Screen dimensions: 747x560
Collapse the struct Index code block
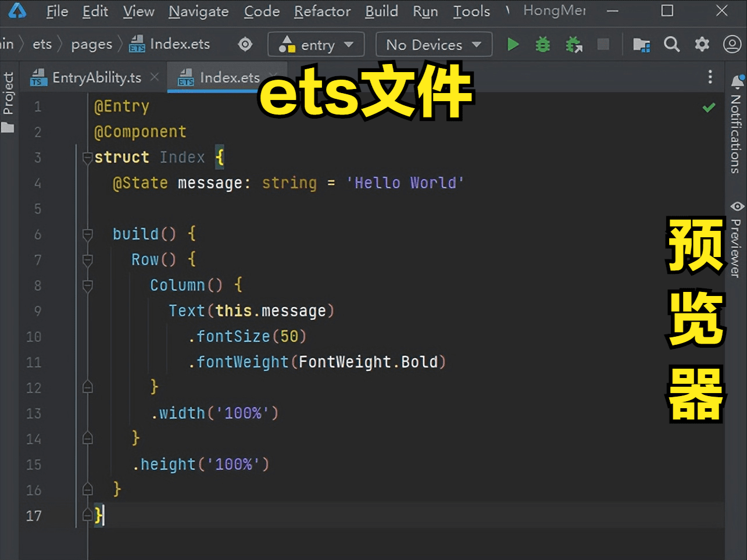pos(88,158)
